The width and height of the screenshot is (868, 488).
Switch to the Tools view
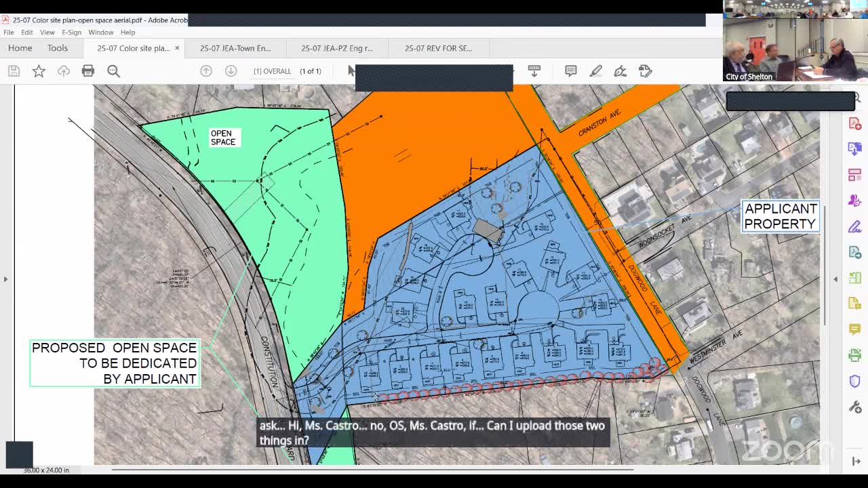[x=58, y=48]
